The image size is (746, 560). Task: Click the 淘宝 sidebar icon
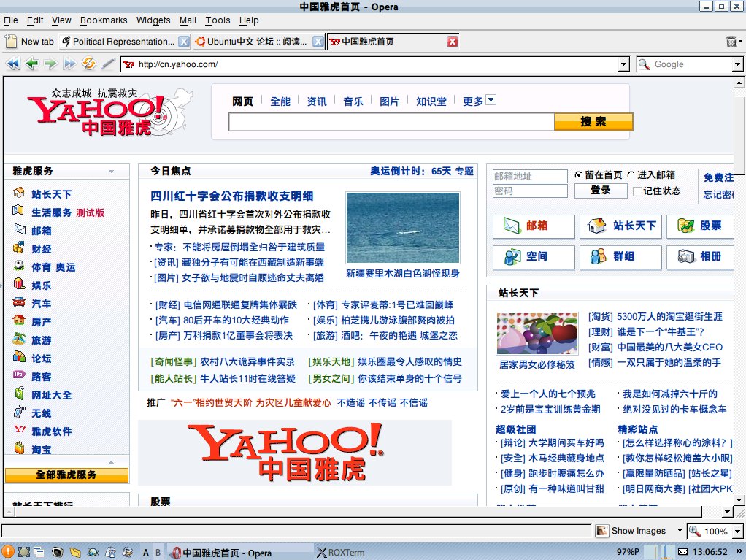pyautogui.click(x=19, y=448)
